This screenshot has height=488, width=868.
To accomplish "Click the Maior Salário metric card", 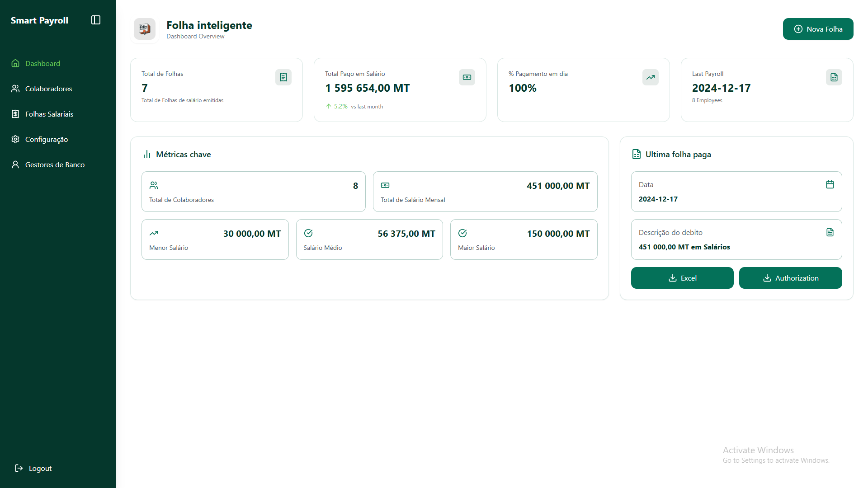I will point(524,239).
